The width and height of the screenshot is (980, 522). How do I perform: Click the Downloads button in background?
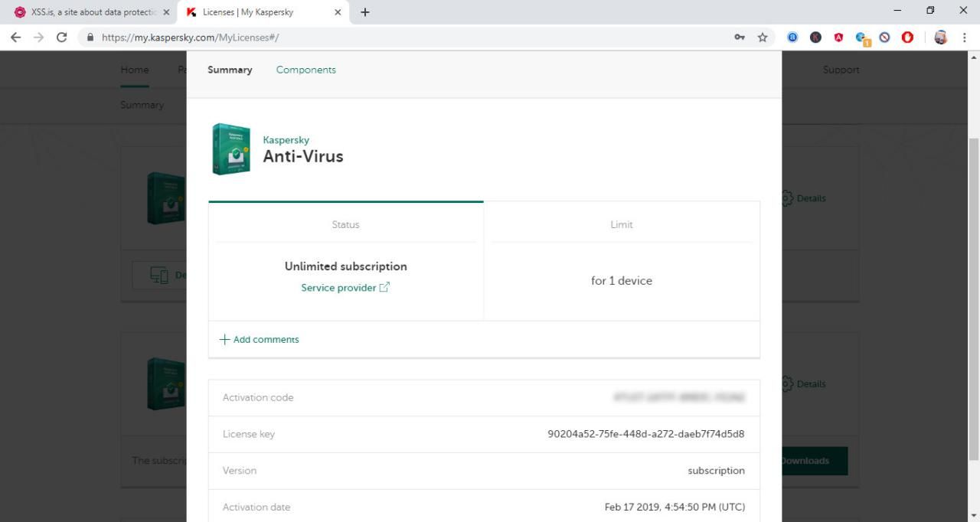coord(815,461)
